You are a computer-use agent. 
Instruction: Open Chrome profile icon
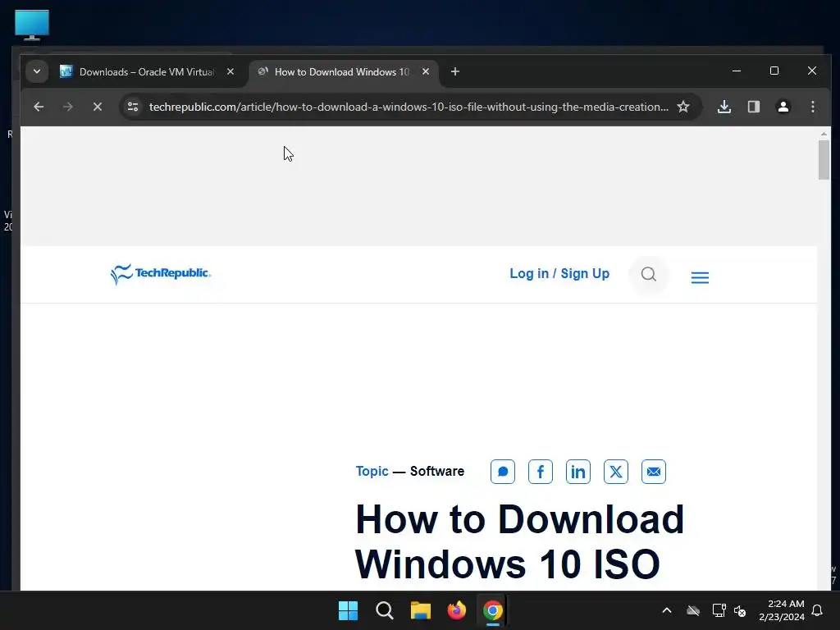pos(783,107)
